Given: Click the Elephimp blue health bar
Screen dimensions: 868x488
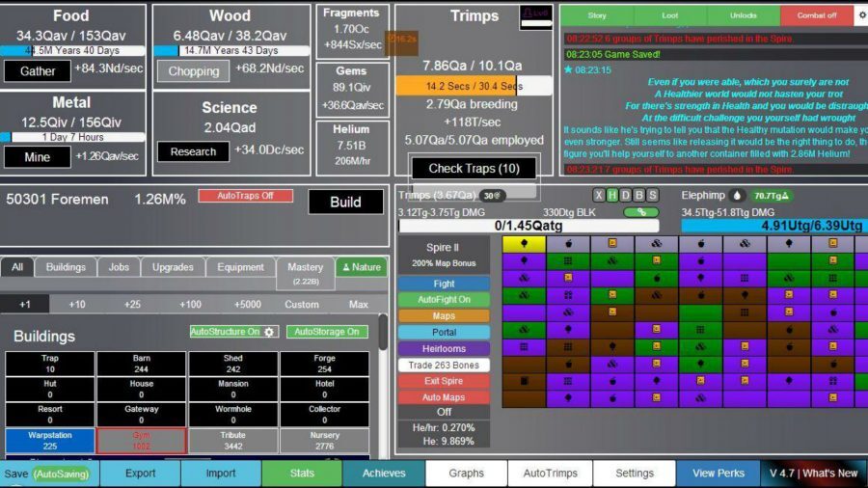Looking at the screenshot, I should [x=774, y=226].
